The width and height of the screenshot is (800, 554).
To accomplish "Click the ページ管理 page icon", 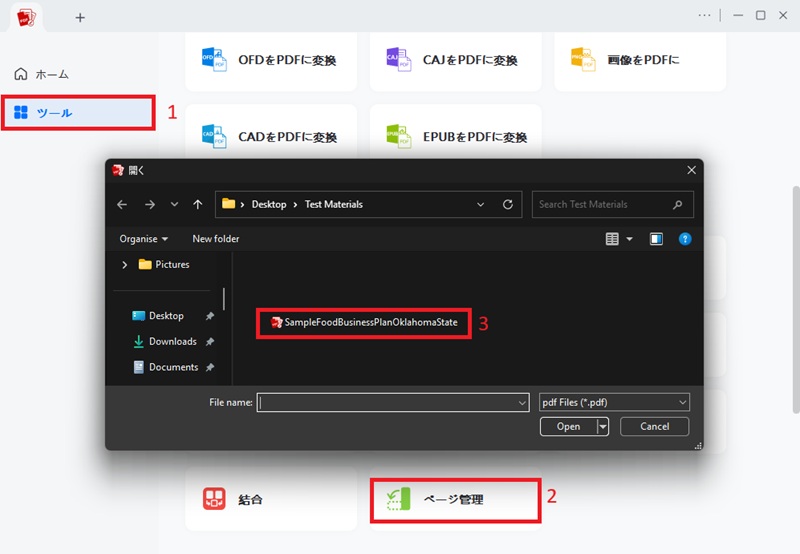I will [398, 499].
